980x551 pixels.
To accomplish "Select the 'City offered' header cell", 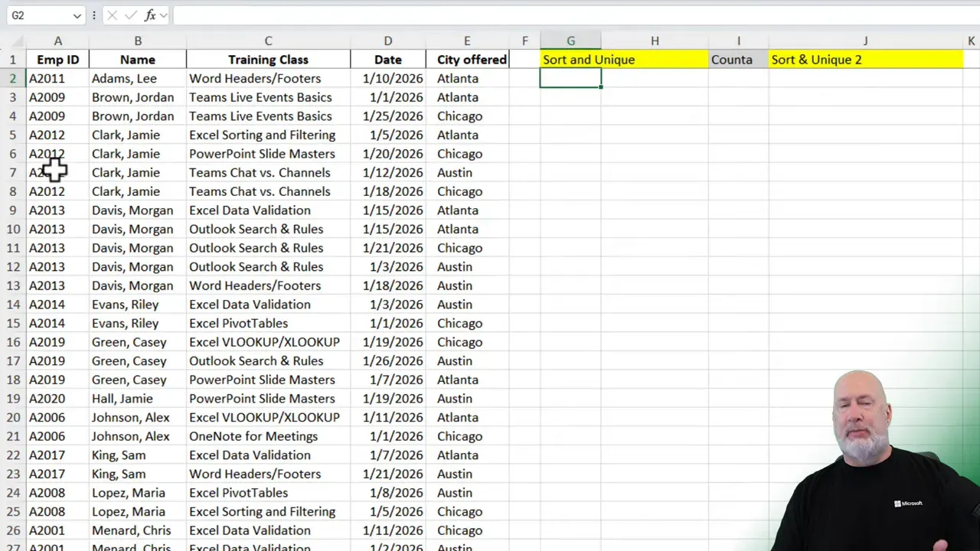I will point(467,59).
